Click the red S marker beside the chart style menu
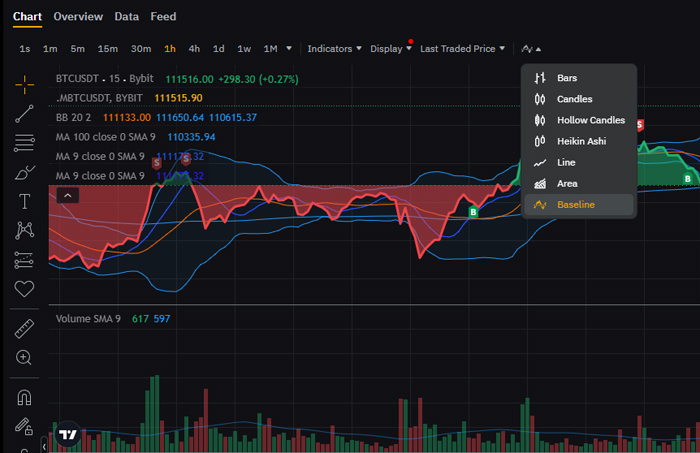Viewport: 700px width, 453px height. click(x=639, y=125)
